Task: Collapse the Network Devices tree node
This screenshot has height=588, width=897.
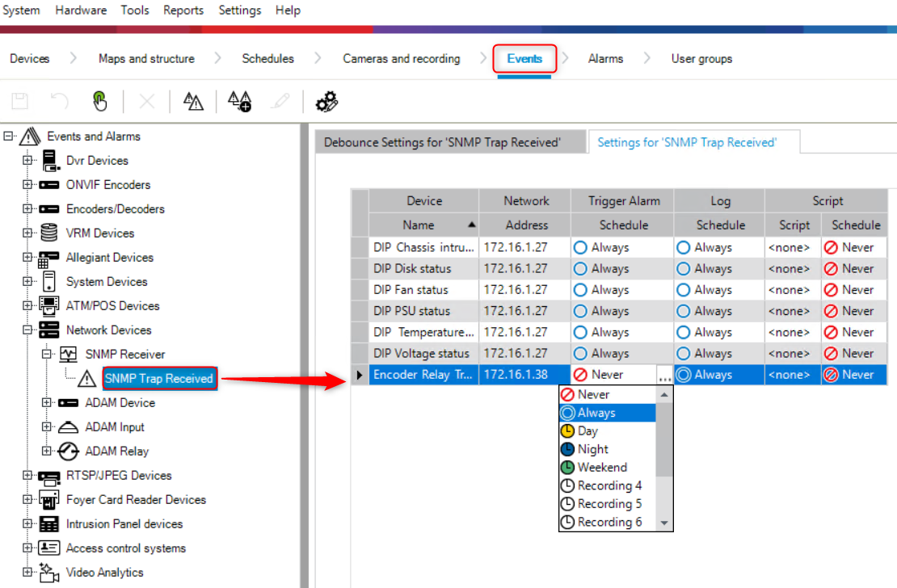Action: tap(28, 330)
